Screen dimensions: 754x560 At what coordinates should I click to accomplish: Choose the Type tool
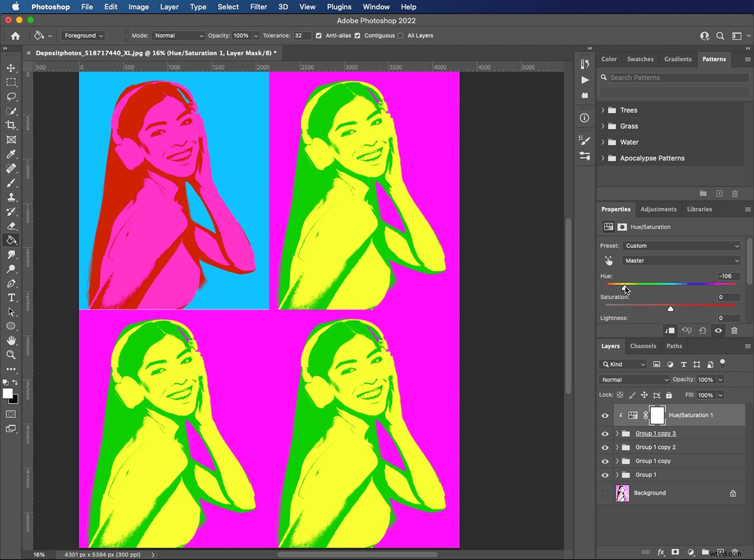11,298
